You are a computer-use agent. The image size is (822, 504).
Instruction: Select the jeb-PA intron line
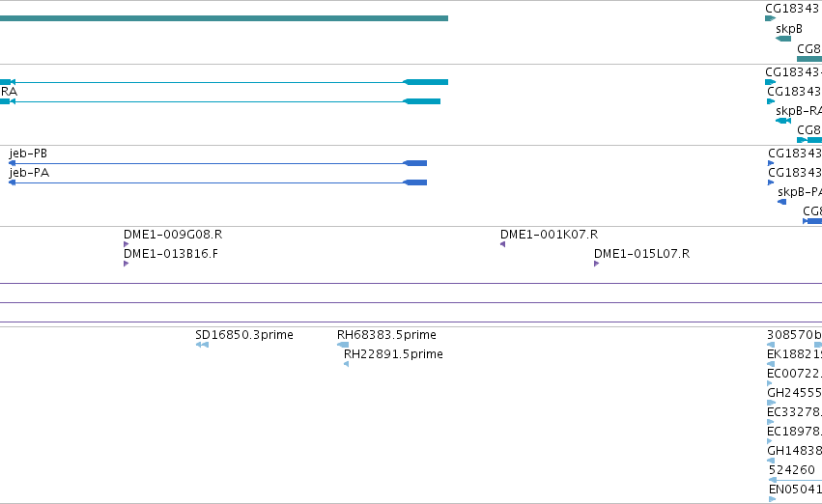point(209,182)
